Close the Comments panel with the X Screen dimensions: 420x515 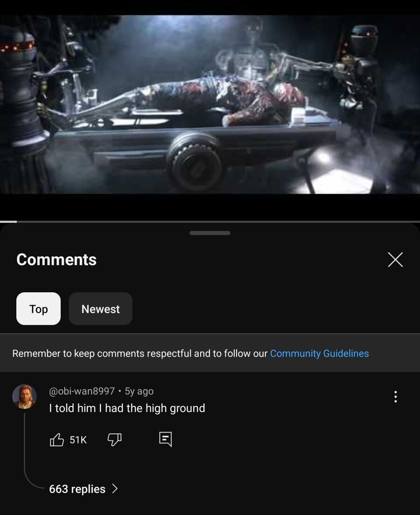[395, 260]
